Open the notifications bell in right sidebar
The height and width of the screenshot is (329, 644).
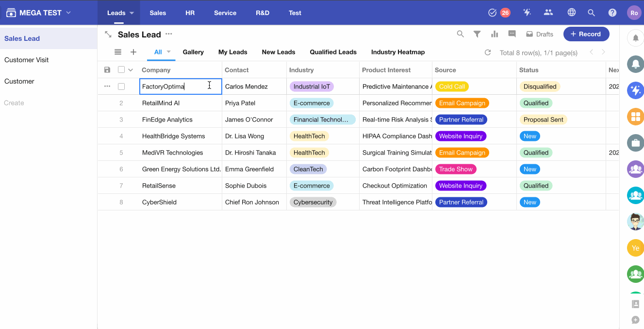click(x=635, y=38)
